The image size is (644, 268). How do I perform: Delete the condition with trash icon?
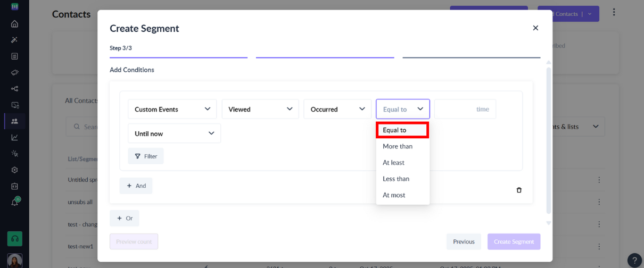click(x=519, y=190)
